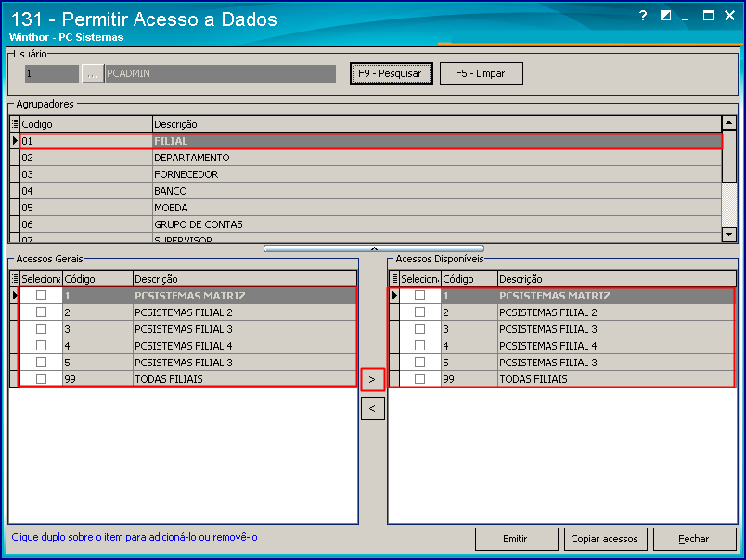Select TODAS FILIAIS text in Acessos Gerais
This screenshot has height=560, width=746.
(x=169, y=379)
